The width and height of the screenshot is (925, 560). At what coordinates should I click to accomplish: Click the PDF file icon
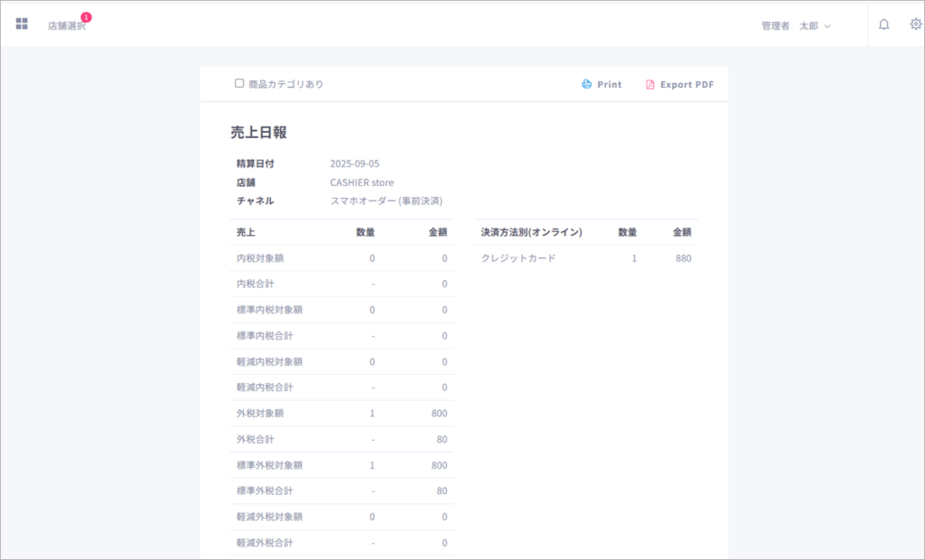[649, 84]
